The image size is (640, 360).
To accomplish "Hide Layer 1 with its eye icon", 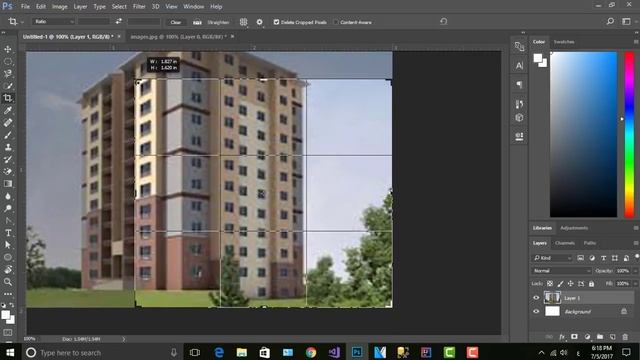I will (x=536, y=298).
